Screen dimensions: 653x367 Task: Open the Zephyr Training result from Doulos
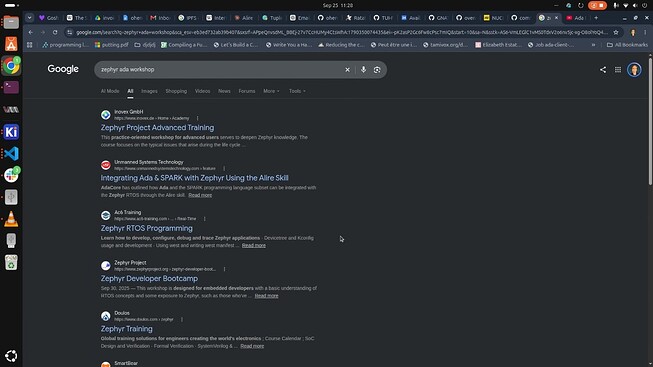(x=127, y=329)
